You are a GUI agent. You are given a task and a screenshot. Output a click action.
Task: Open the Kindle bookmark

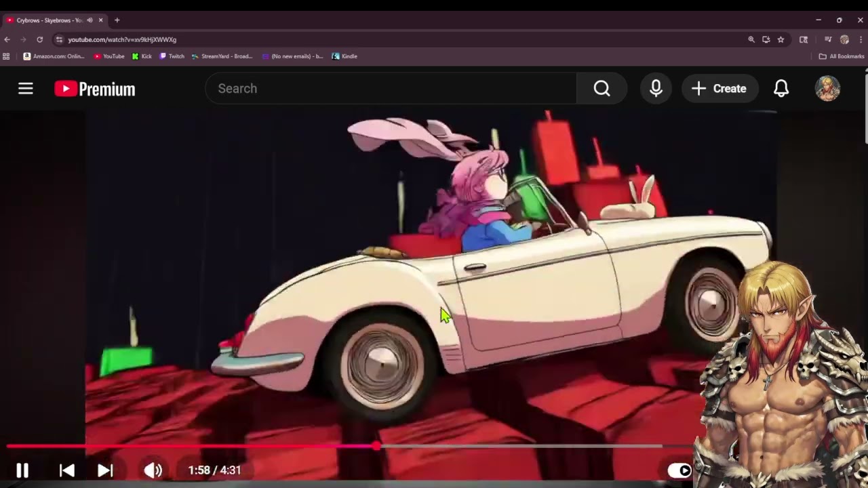click(344, 56)
